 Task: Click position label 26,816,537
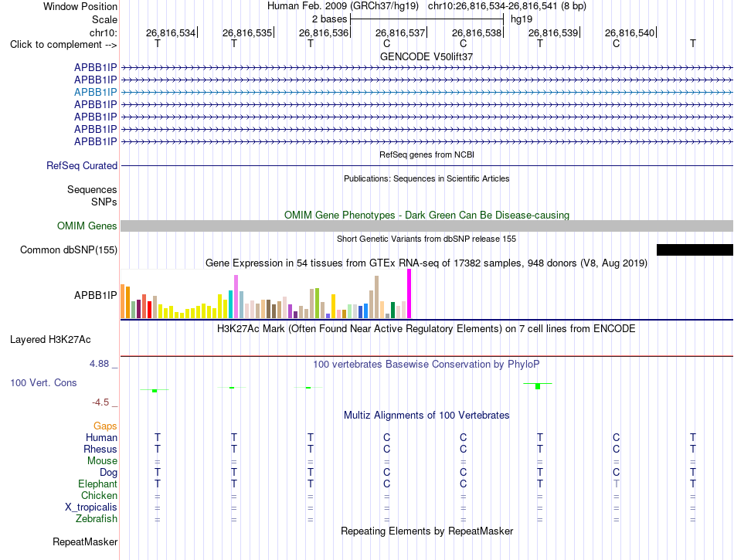click(x=399, y=32)
